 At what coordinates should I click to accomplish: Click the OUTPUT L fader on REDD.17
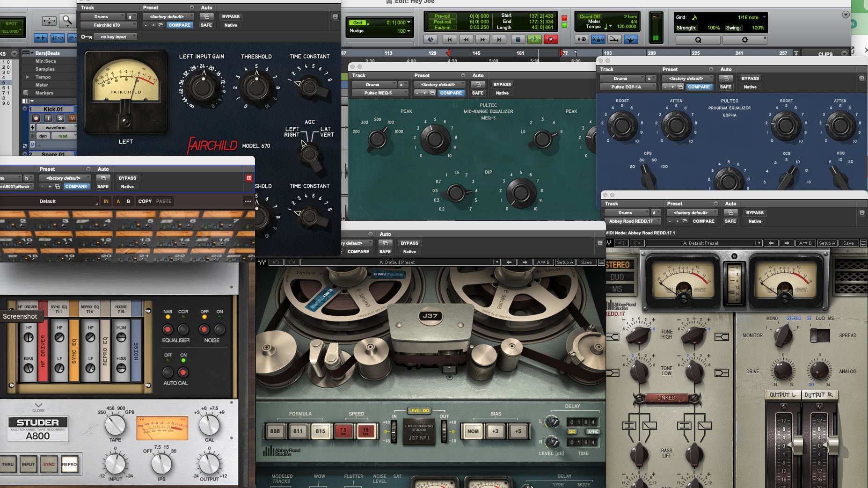click(x=795, y=445)
